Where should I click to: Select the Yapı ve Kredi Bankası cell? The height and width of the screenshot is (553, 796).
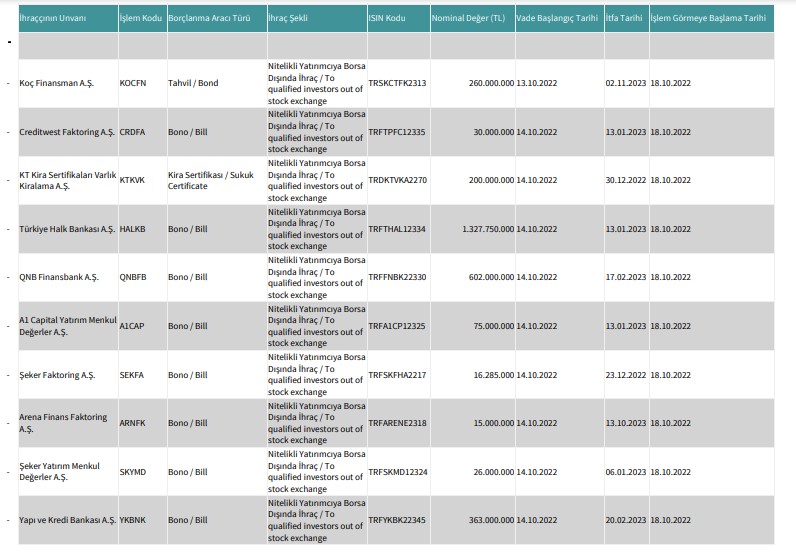pyautogui.click(x=68, y=521)
